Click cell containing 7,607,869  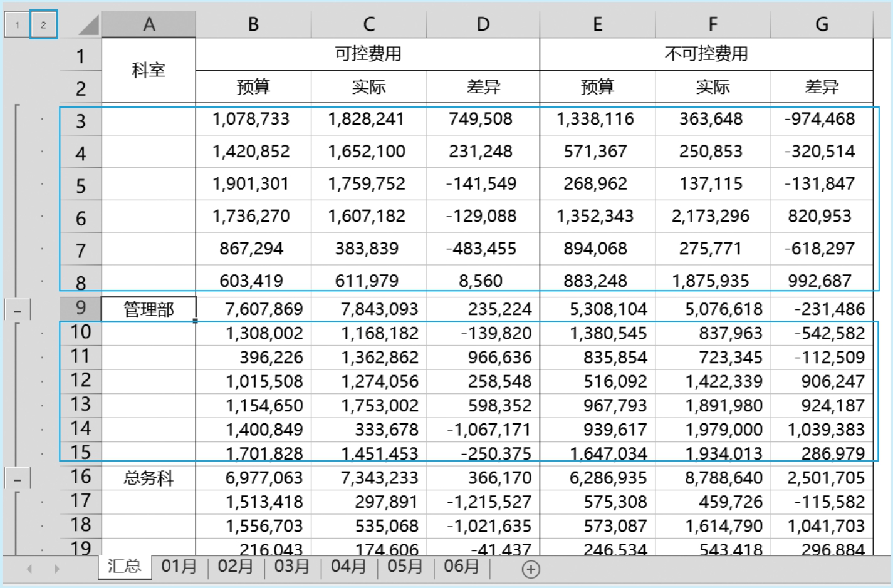coord(264,309)
